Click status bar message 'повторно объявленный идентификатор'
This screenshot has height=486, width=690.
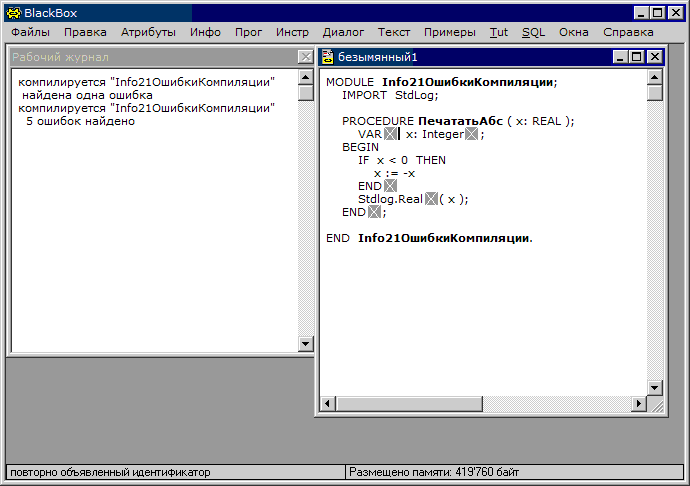pyautogui.click(x=110, y=472)
